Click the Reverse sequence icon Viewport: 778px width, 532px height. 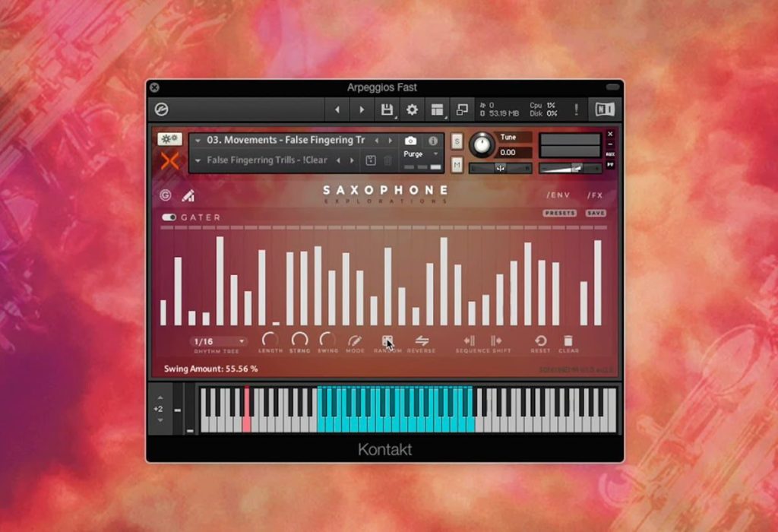422,340
